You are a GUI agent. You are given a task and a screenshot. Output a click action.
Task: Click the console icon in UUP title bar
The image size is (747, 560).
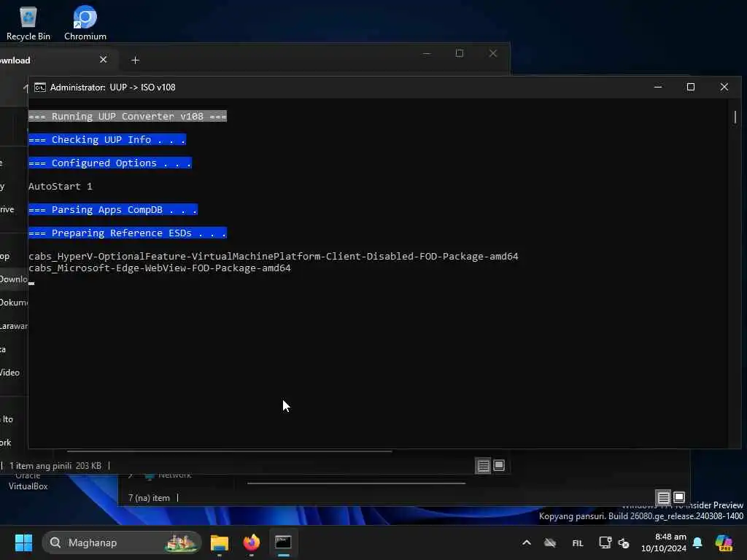tap(40, 87)
